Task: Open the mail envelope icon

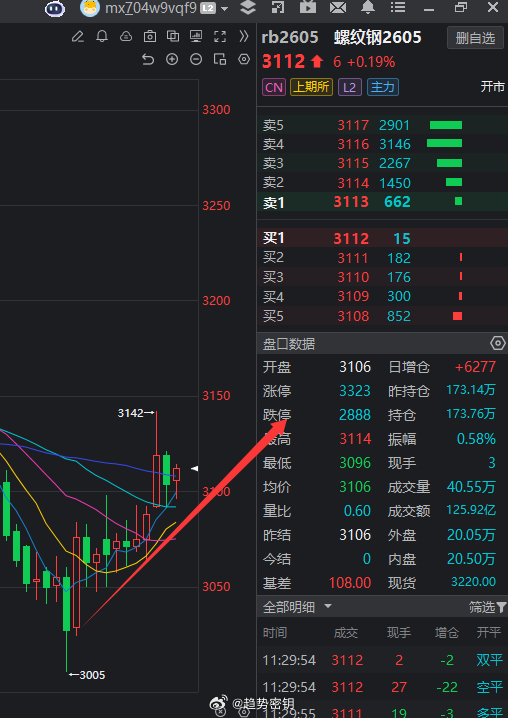Action: 338,8
